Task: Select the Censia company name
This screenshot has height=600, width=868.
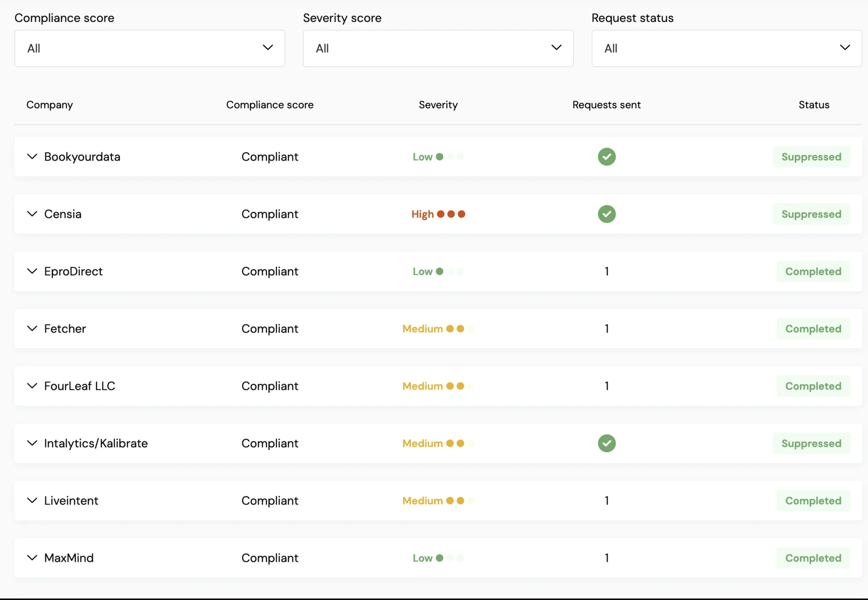Action: click(63, 214)
